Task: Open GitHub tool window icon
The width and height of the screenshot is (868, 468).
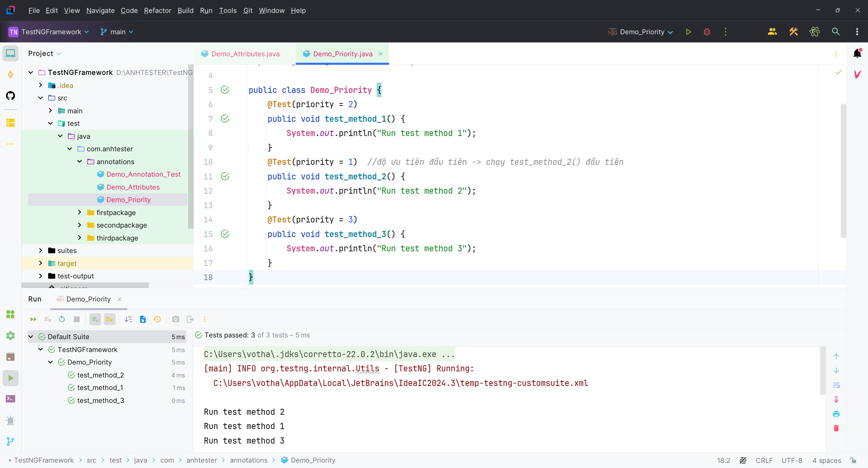Action: (x=11, y=96)
